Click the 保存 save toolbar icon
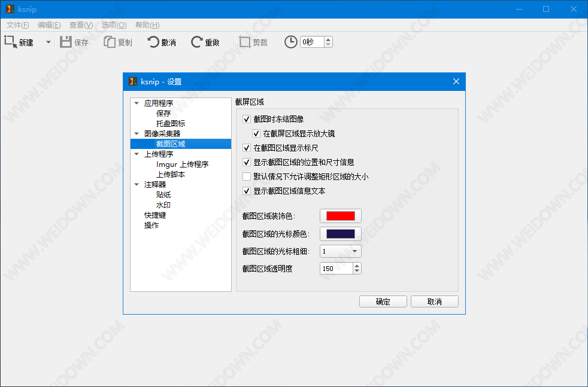This screenshot has height=387, width=588. coord(66,42)
